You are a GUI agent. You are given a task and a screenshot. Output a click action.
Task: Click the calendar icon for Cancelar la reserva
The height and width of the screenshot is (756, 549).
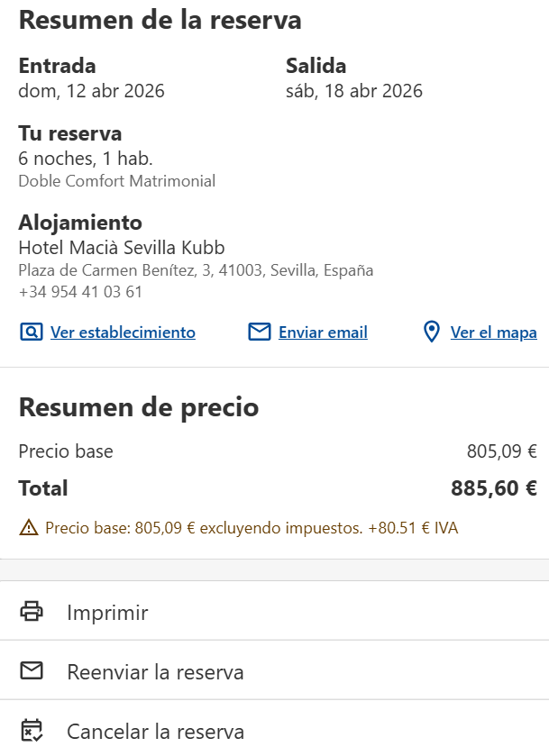(x=32, y=731)
